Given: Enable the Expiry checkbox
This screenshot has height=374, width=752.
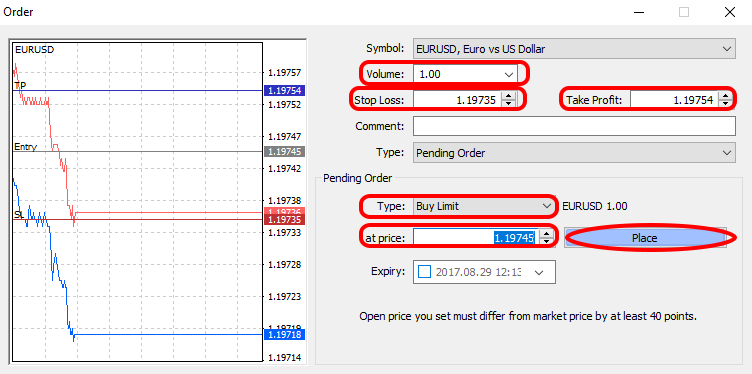Looking at the screenshot, I should coord(425,272).
